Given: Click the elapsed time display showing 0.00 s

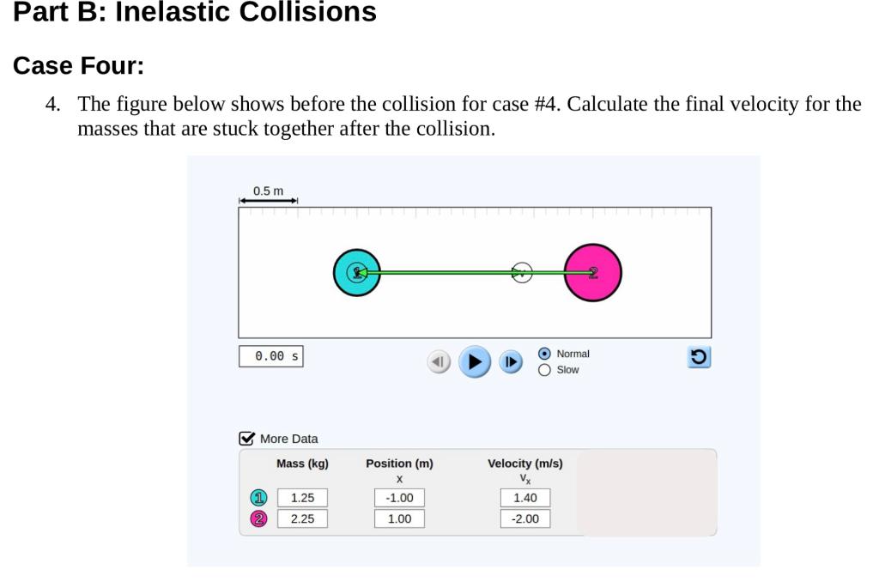Looking at the screenshot, I should tap(271, 355).
